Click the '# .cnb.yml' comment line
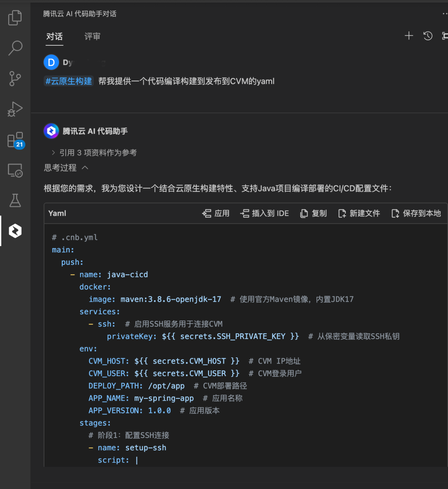 [75, 237]
